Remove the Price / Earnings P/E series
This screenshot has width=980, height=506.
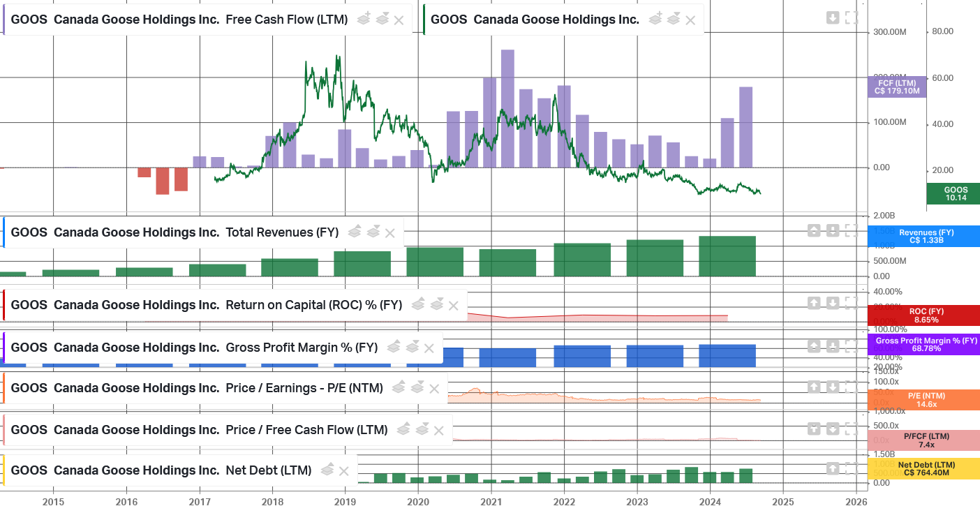[434, 389]
